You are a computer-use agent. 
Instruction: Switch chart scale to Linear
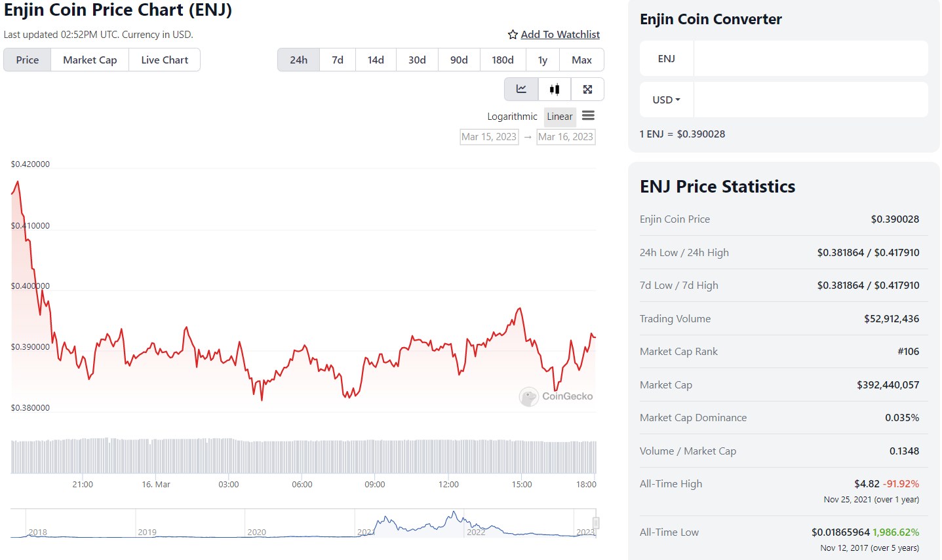click(x=560, y=117)
